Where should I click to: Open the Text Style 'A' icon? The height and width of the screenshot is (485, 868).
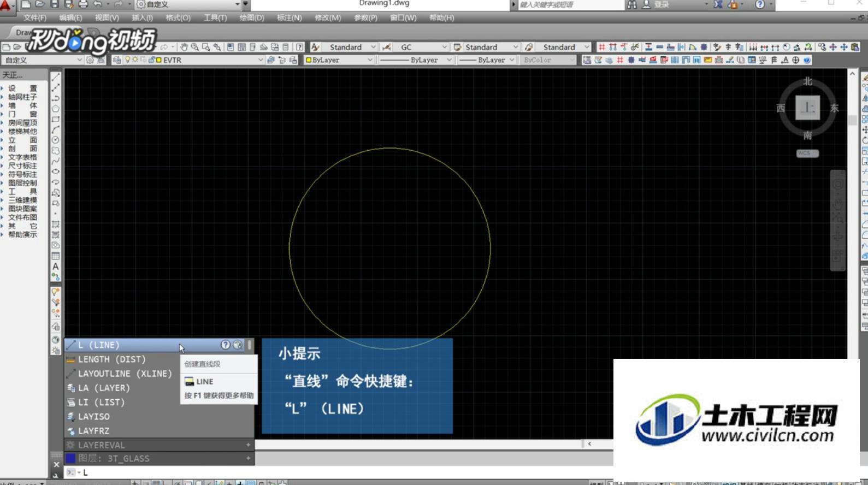(315, 47)
